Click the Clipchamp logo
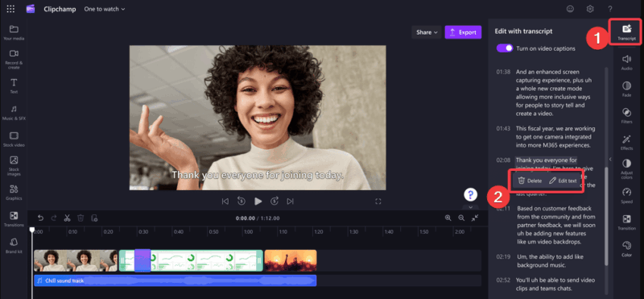 [31, 9]
